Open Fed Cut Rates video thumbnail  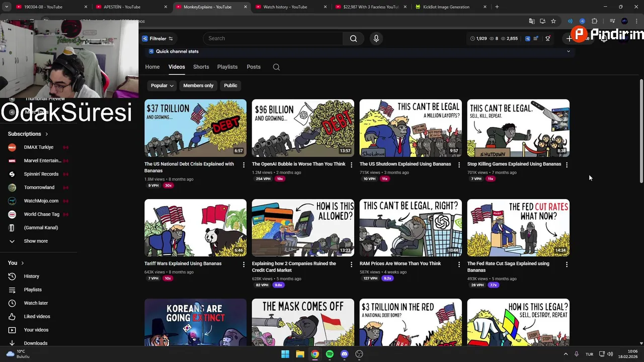(x=518, y=228)
